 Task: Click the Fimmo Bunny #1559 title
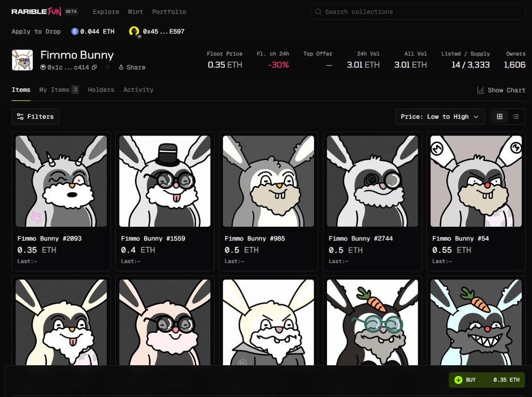(x=153, y=238)
